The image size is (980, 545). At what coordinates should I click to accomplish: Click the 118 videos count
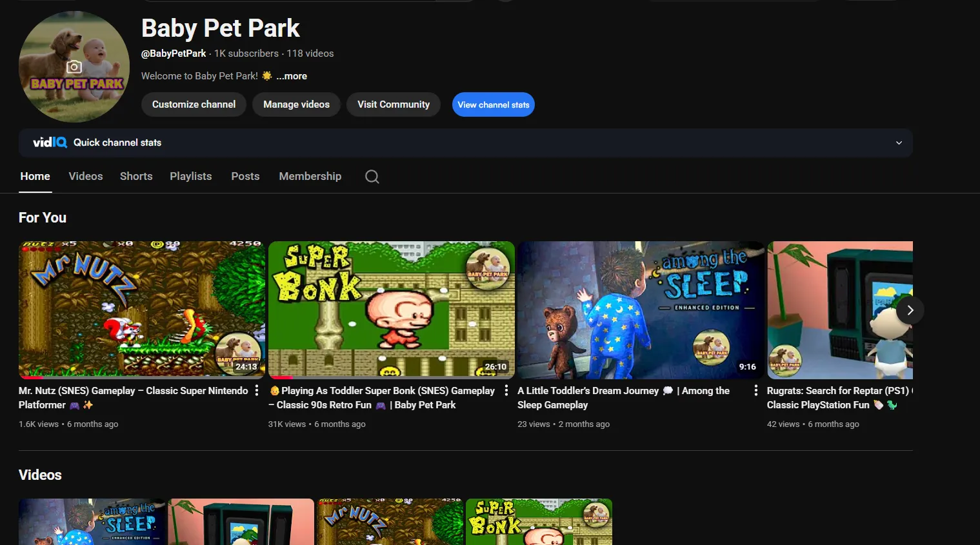[x=310, y=54]
